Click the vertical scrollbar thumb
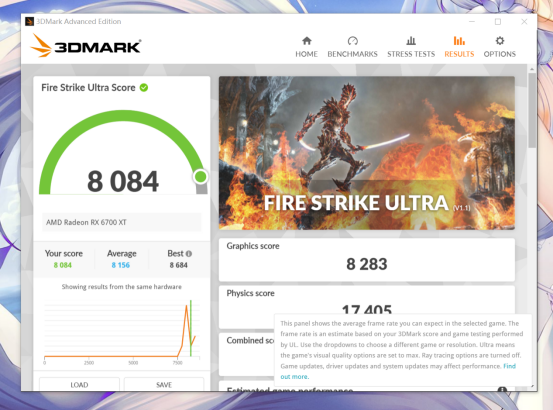Screen dimensions: 553x410 532,110
